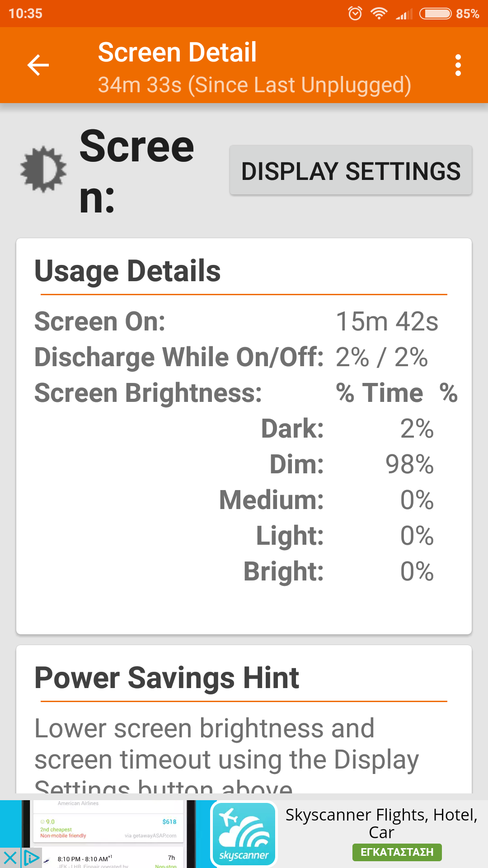Tap the battery indicator icon
Viewport: 488px width, 868px height.
(x=435, y=14)
